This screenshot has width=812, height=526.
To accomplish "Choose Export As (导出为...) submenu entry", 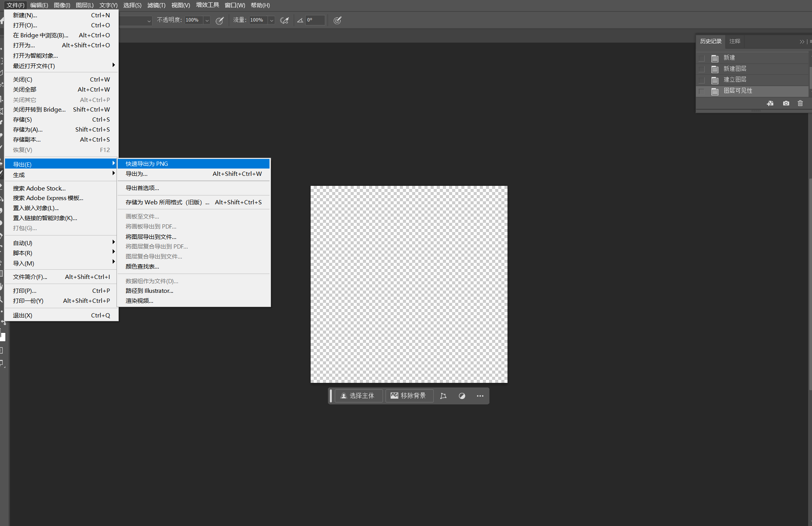I will (193, 174).
